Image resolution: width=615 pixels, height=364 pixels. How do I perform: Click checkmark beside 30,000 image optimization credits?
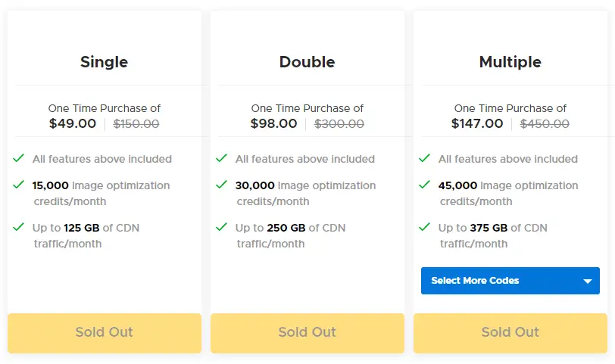(222, 185)
